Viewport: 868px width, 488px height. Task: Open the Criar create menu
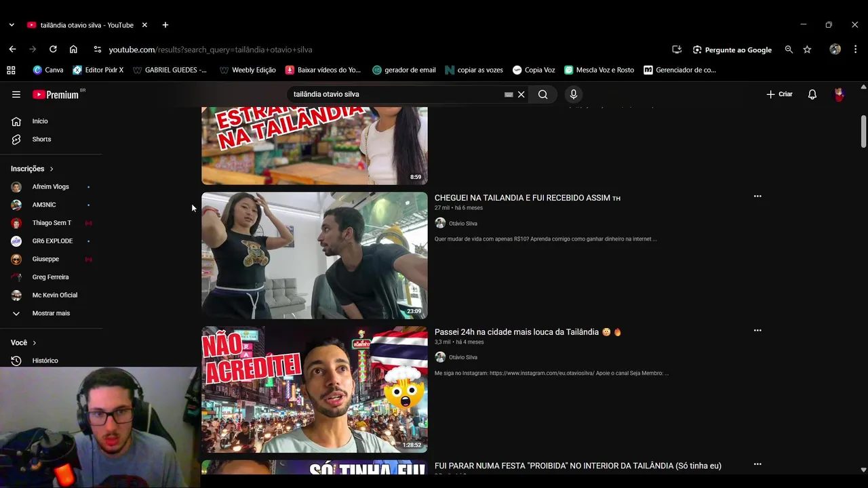coord(779,94)
